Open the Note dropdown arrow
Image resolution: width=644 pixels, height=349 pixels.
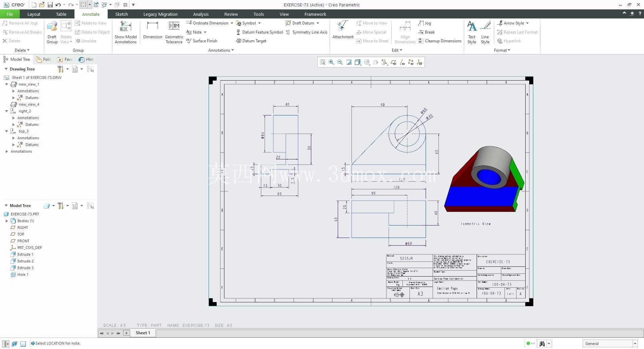coord(205,32)
